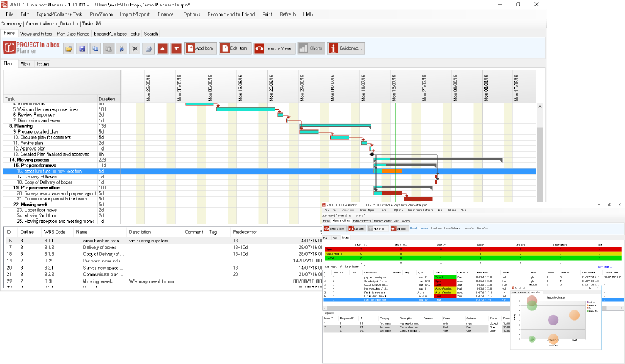Open the Finances menu

coord(167,14)
